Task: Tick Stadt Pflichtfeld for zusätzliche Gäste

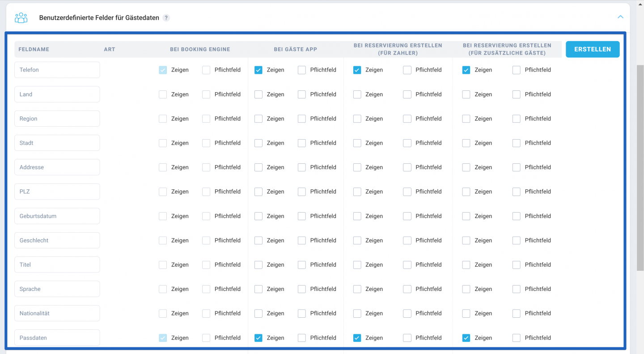Action: pyautogui.click(x=517, y=143)
